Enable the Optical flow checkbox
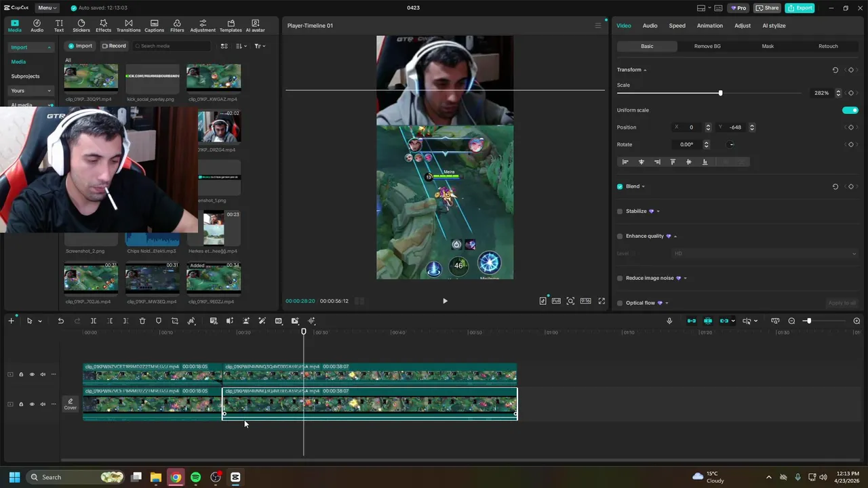Image resolution: width=868 pixels, height=488 pixels. (x=620, y=303)
